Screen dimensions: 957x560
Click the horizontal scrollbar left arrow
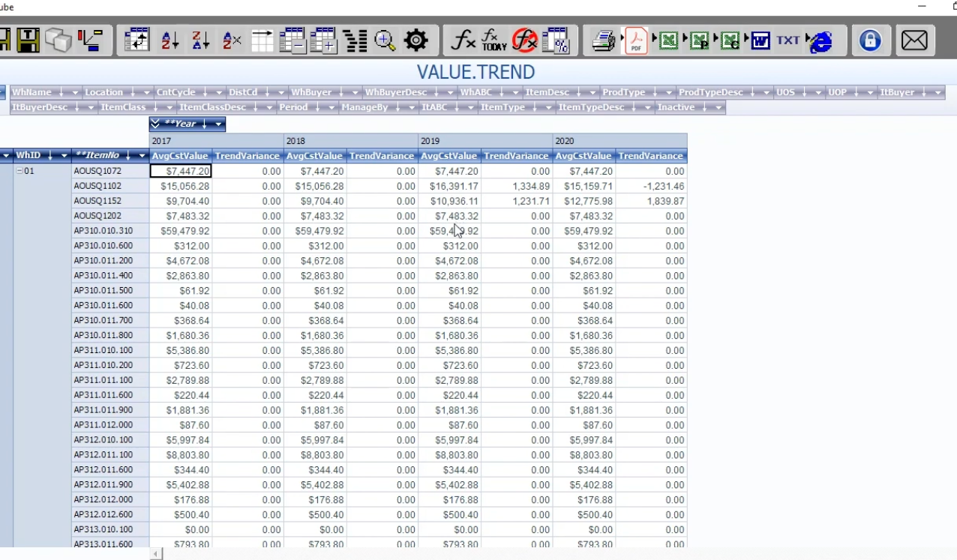(x=156, y=554)
